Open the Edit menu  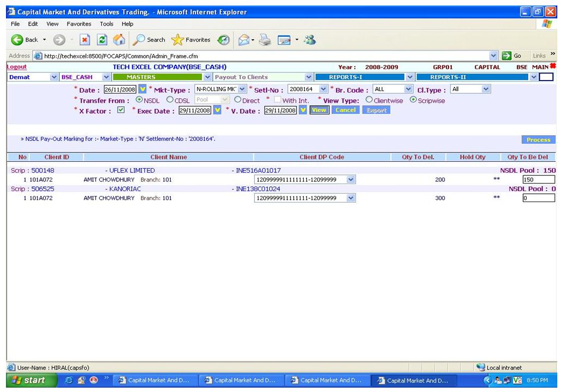point(33,24)
